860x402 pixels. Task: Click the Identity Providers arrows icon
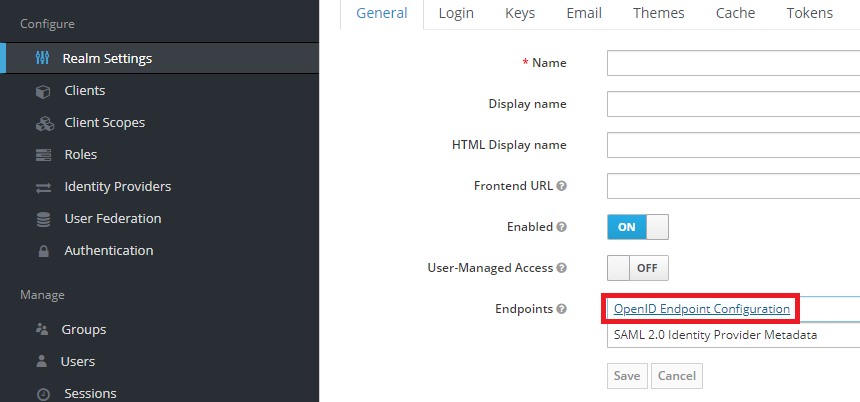coord(43,187)
